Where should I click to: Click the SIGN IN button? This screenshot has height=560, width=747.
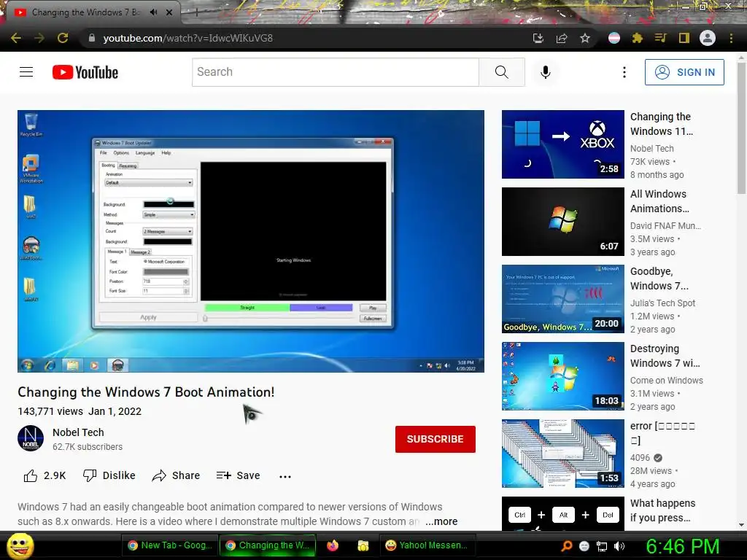tap(684, 72)
